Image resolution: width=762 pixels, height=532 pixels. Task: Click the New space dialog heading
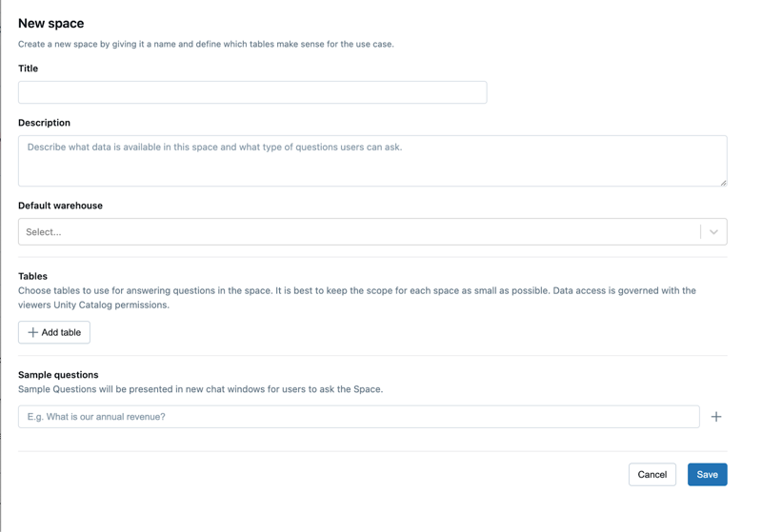click(50, 23)
